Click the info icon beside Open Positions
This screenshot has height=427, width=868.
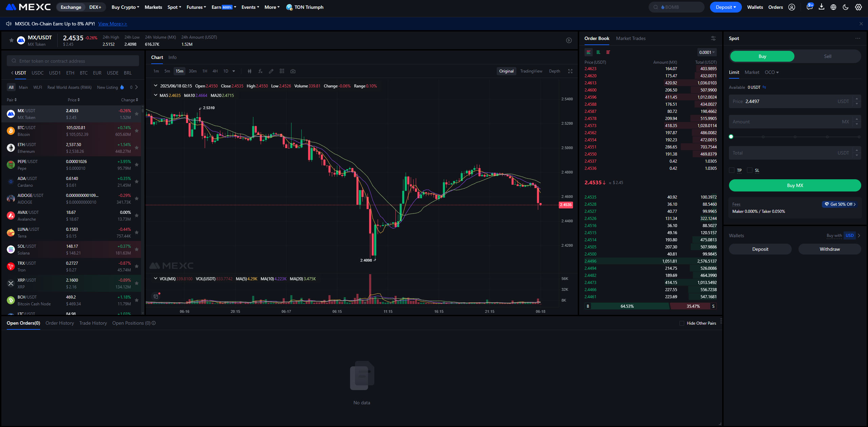coord(154,323)
